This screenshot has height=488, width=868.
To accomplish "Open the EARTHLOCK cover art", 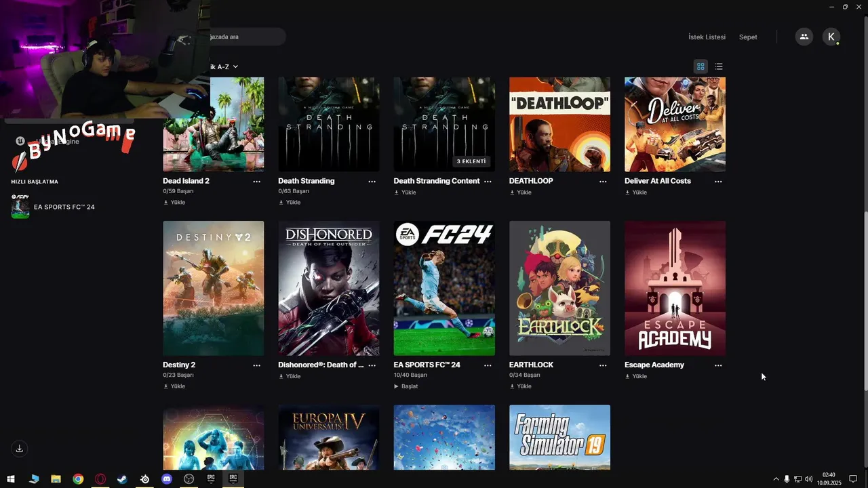I will [559, 288].
